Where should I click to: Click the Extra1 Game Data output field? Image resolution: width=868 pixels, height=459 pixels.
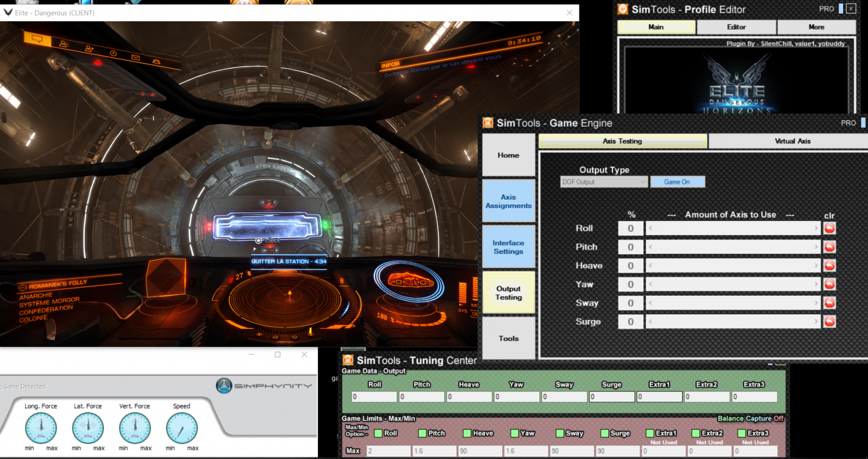tap(660, 397)
